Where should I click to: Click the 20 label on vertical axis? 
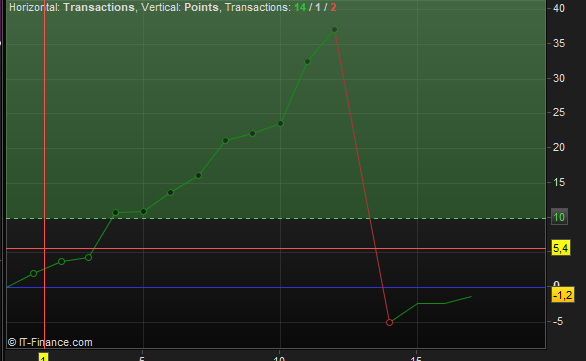pyautogui.click(x=559, y=148)
